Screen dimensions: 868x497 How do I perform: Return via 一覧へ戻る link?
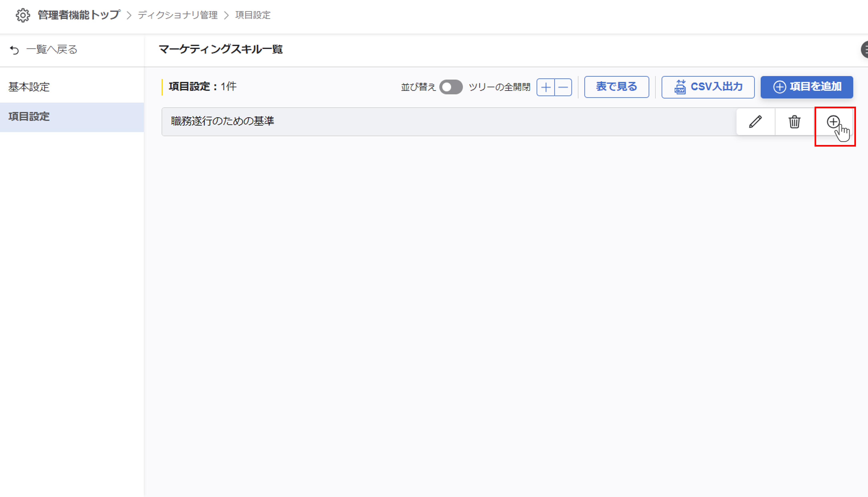pyautogui.click(x=52, y=50)
